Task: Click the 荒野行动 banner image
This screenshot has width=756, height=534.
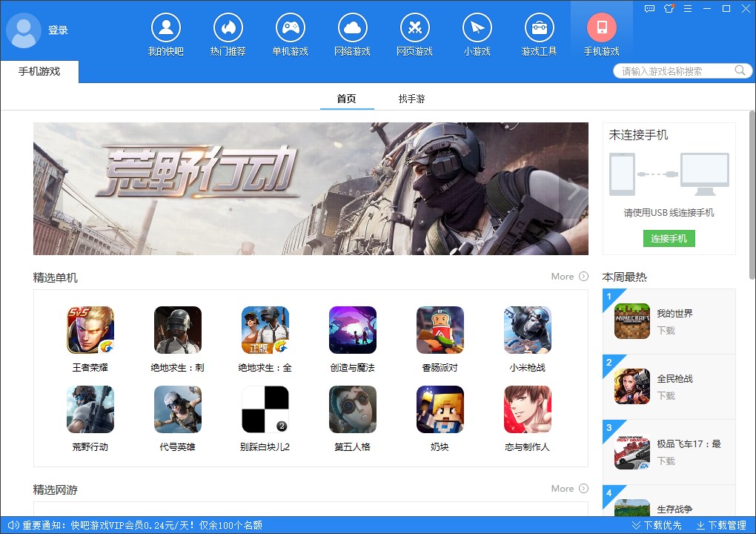Action: [311, 188]
